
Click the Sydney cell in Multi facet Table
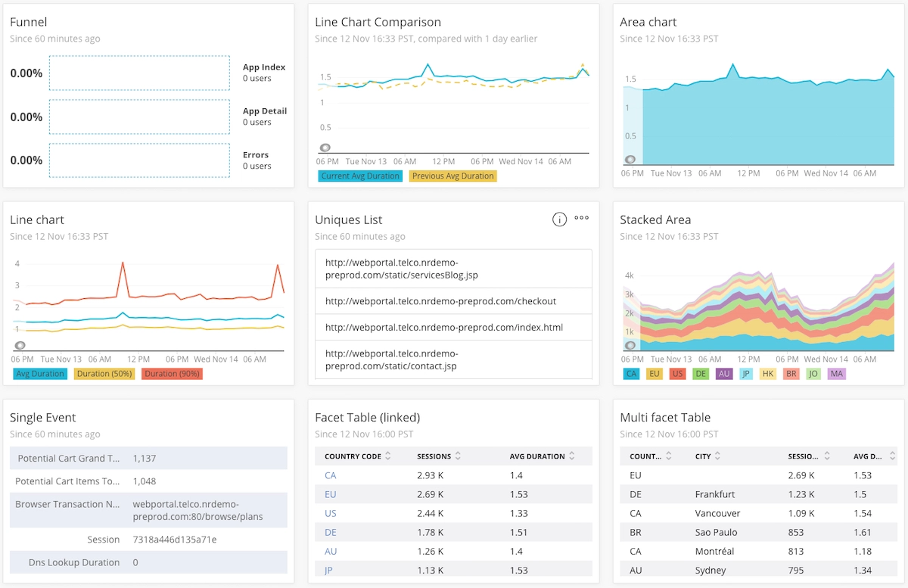coord(711,570)
